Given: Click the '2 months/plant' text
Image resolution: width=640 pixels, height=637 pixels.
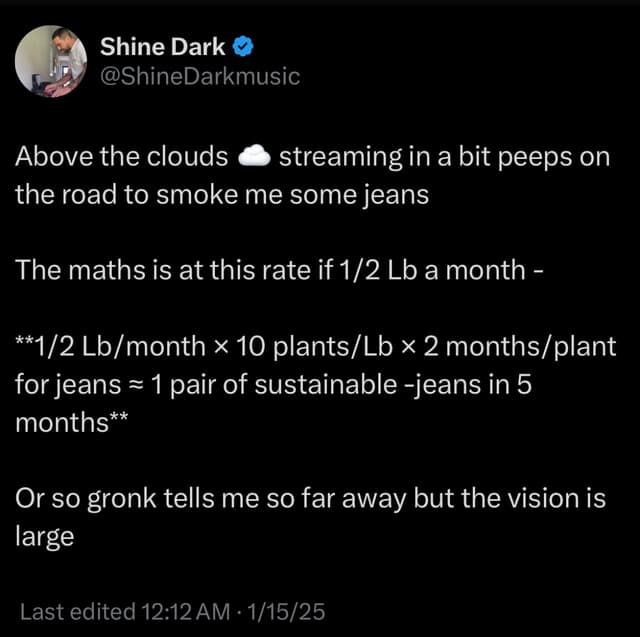Looking at the screenshot, I should tap(520, 346).
